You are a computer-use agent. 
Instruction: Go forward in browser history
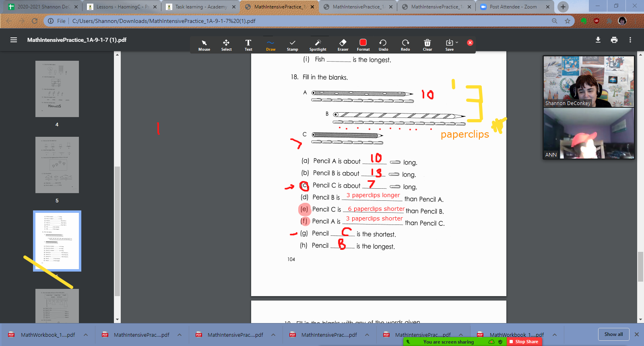pyautogui.click(x=22, y=21)
